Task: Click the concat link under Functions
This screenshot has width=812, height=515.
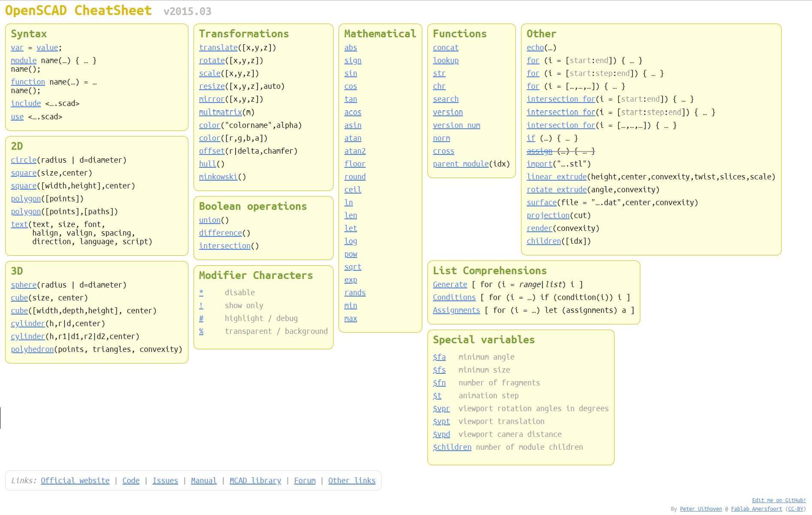Action: pyautogui.click(x=445, y=48)
